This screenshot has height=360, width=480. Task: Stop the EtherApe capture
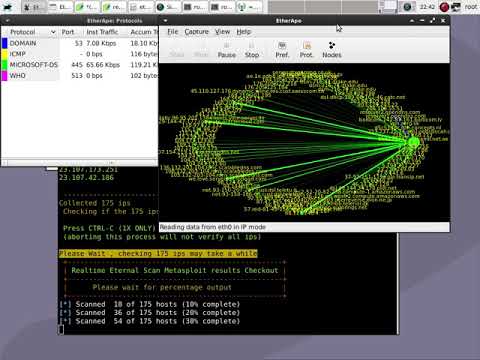pos(252,50)
